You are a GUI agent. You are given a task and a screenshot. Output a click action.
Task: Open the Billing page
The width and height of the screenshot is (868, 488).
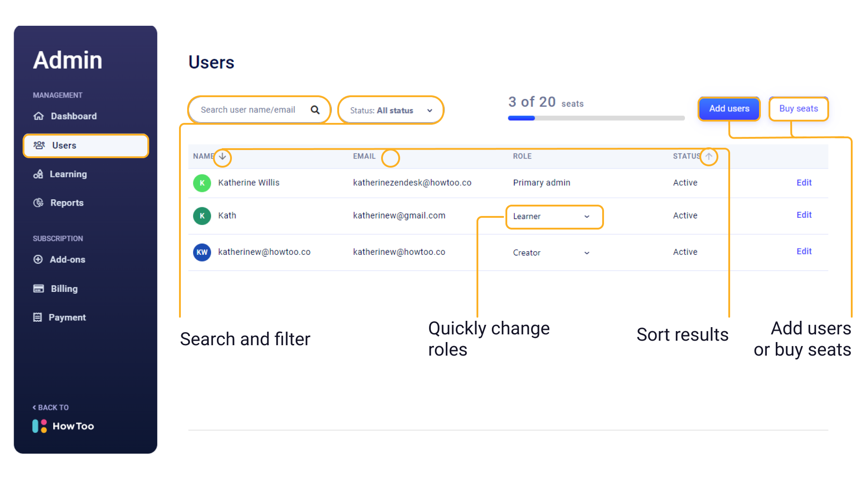pyautogui.click(x=64, y=288)
